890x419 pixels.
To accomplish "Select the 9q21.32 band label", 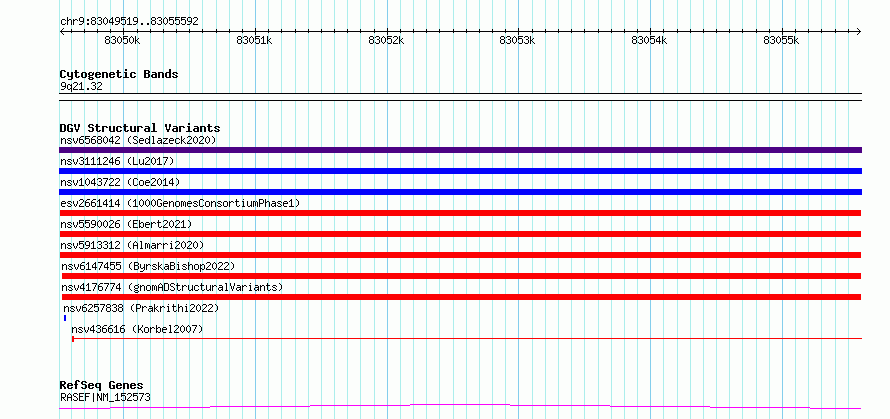I will click(81, 87).
